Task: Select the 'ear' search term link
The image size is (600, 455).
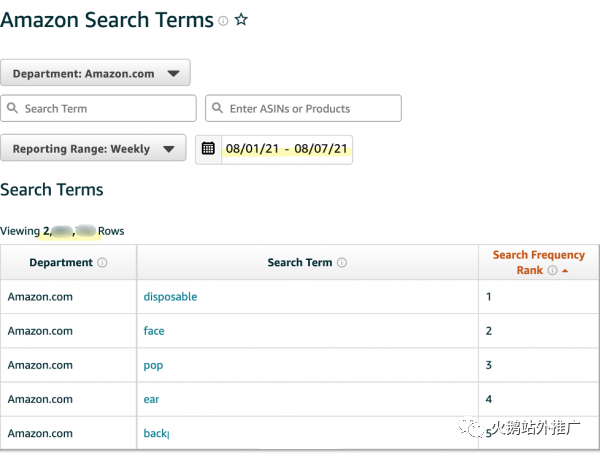Action: (151, 399)
